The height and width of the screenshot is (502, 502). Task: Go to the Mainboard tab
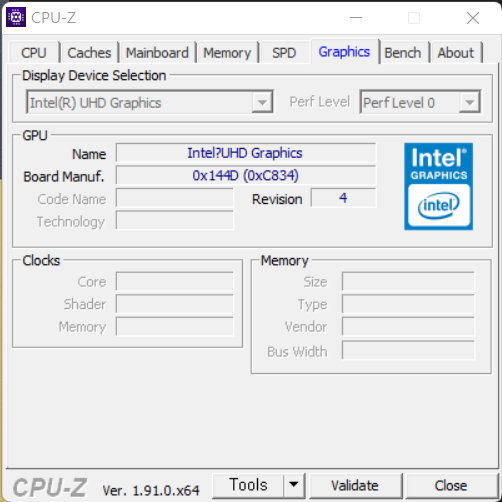pos(157,53)
